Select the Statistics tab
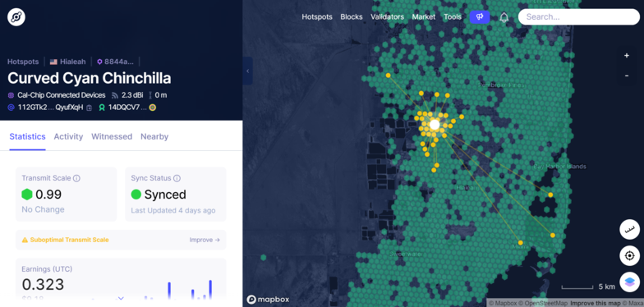 (28, 136)
